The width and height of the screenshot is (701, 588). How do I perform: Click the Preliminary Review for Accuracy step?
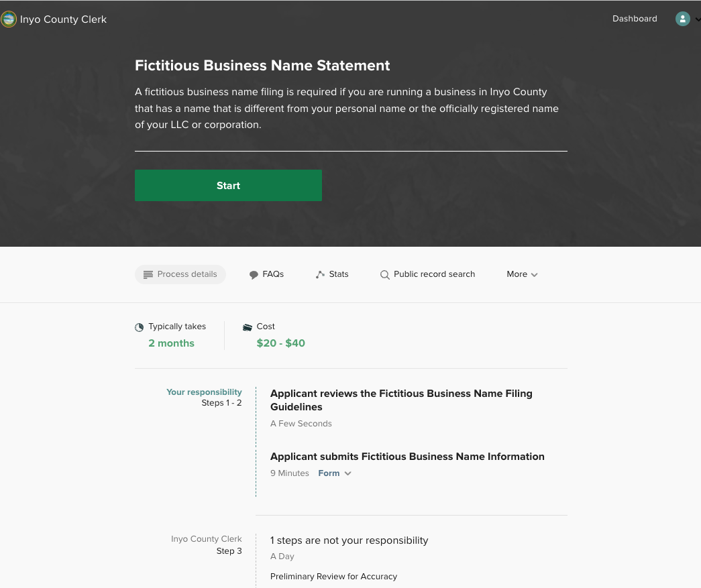[x=333, y=576]
